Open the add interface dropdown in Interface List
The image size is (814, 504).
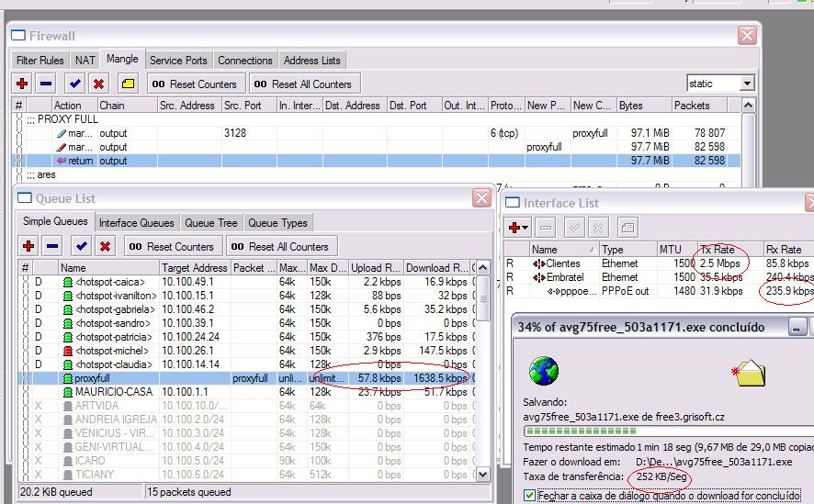[518, 227]
